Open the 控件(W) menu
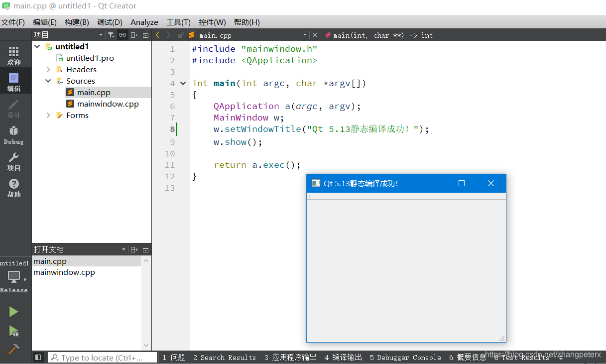 212,22
